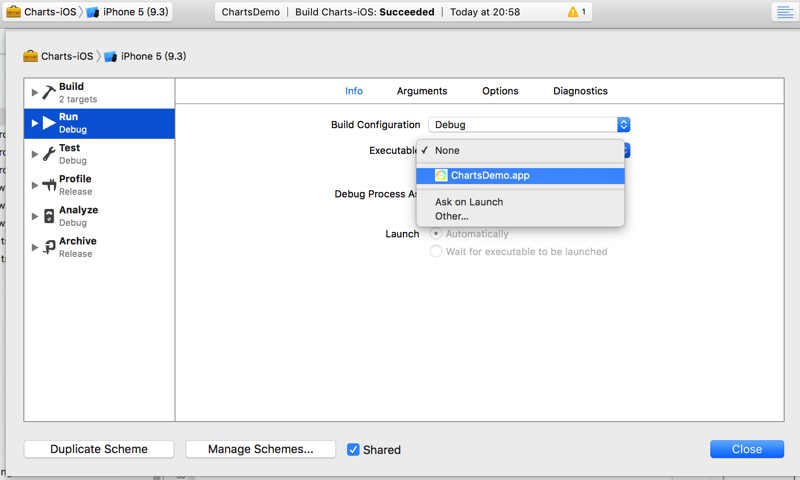
Task: Select Automatically launch radio button
Action: coord(436,234)
